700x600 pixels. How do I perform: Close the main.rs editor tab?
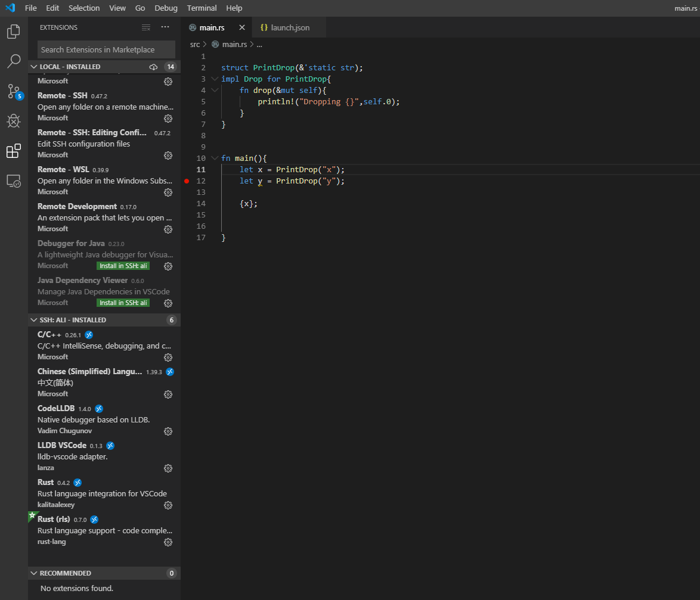pos(242,27)
